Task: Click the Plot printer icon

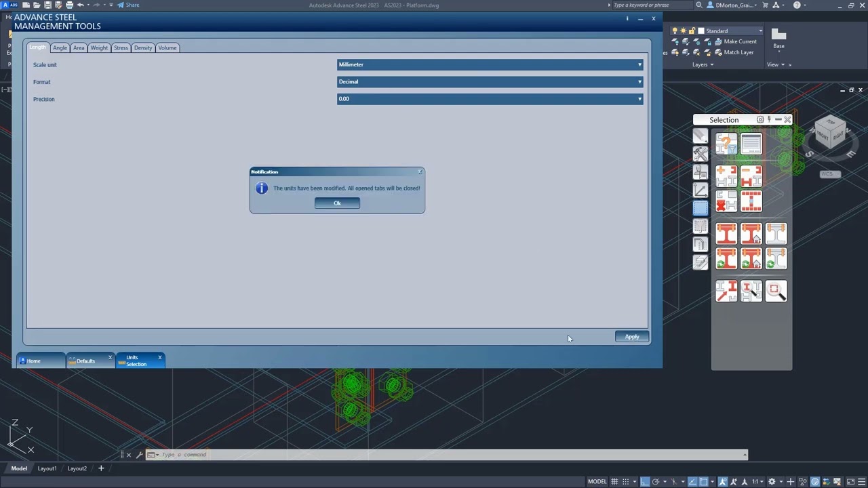Action: coord(69,5)
